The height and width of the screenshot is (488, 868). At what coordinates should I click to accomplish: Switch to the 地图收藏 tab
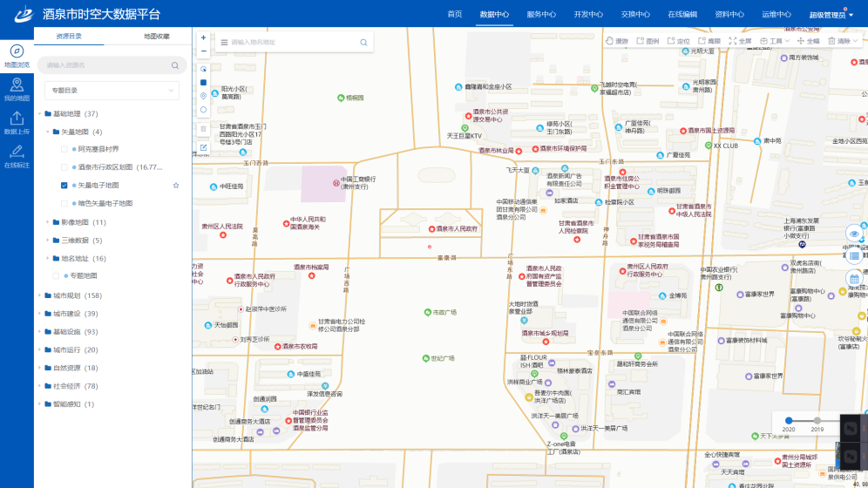pyautogui.click(x=156, y=37)
